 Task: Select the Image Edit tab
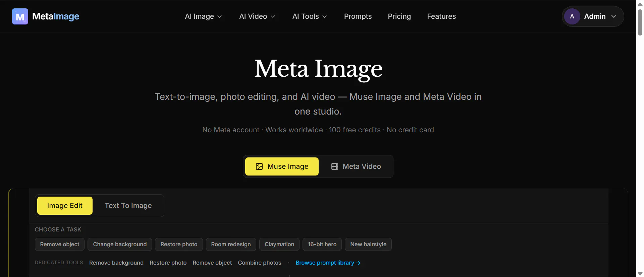point(65,206)
